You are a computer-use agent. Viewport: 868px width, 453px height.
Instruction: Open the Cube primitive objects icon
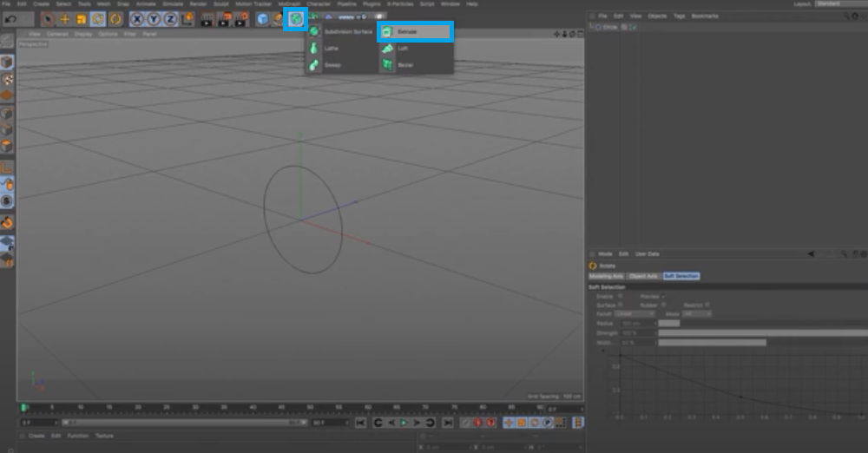262,19
